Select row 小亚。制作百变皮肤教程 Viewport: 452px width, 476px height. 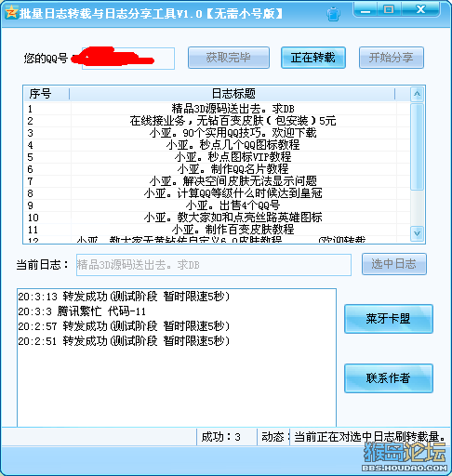(217, 230)
